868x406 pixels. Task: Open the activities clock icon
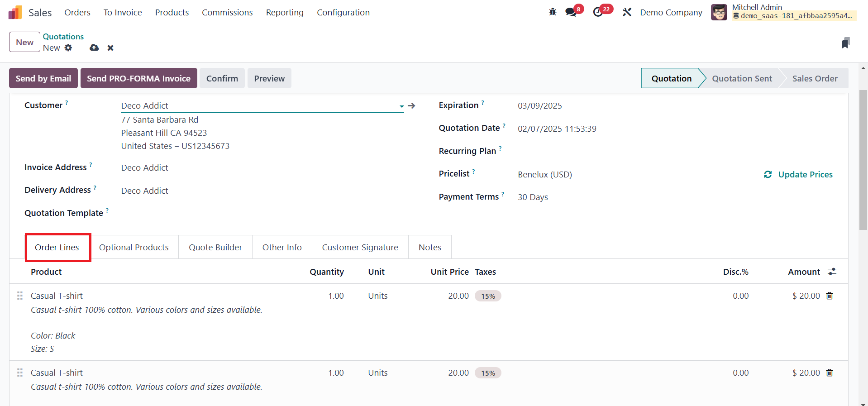coord(598,12)
